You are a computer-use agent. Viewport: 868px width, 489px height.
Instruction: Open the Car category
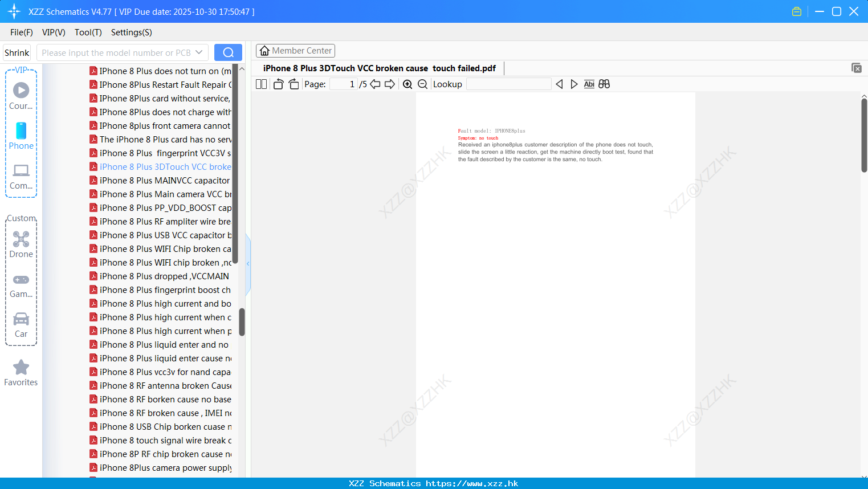tap(21, 325)
